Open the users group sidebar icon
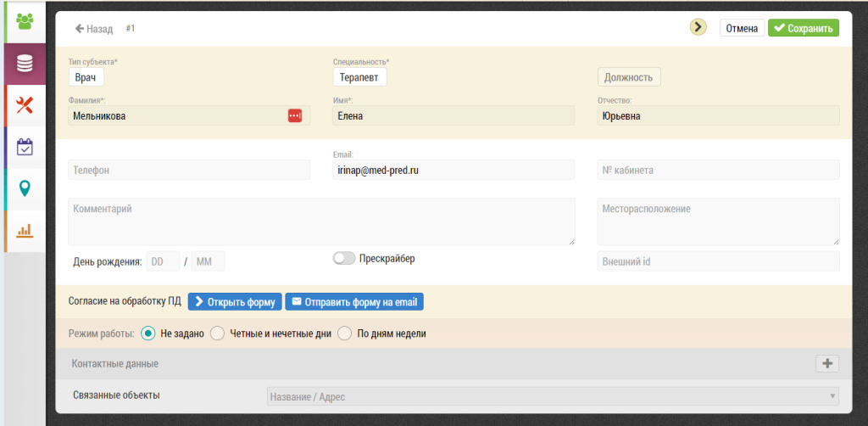The image size is (868, 426). point(25,21)
